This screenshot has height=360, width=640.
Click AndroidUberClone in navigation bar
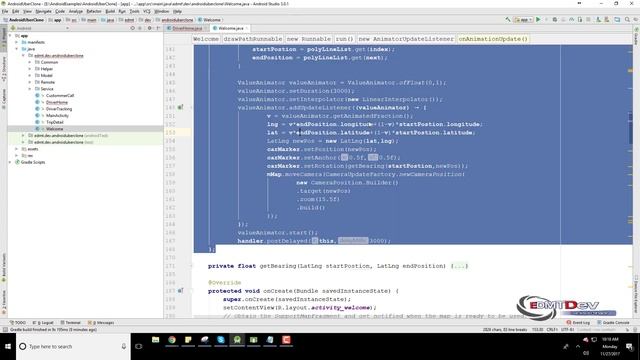pos(26,20)
